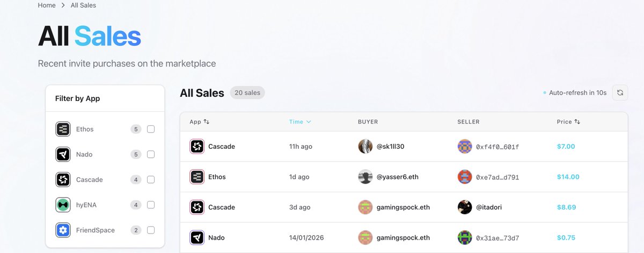Go to Home via the breadcrumb
This screenshot has height=253, width=644.
[x=47, y=5]
